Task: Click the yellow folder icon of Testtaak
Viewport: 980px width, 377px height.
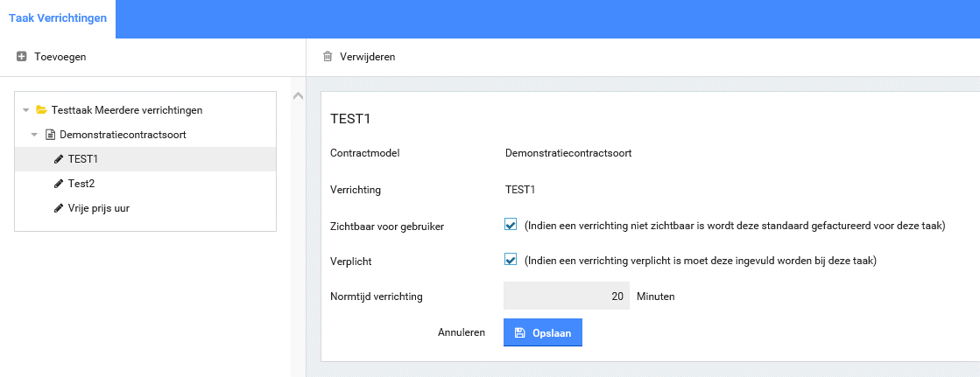Action: click(x=41, y=110)
